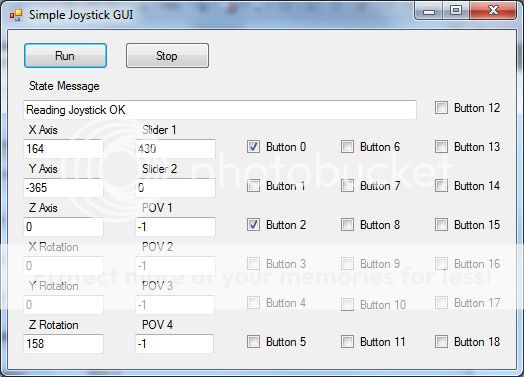
Task: Click the Simple Joystick GUI app icon
Action: [x=15, y=15]
